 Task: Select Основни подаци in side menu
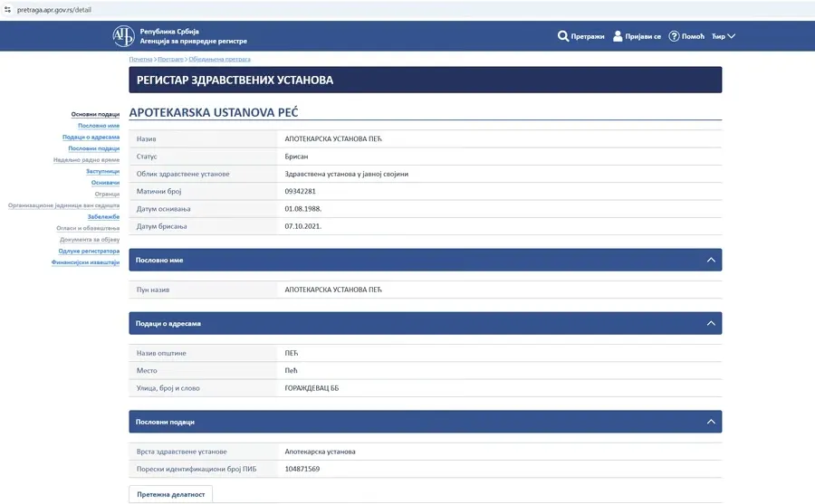tap(95, 114)
